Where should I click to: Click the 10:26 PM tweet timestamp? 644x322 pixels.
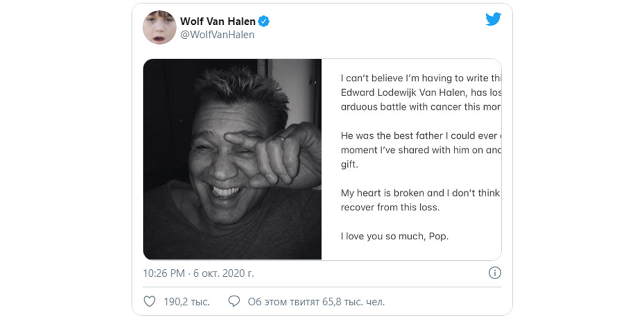click(164, 273)
